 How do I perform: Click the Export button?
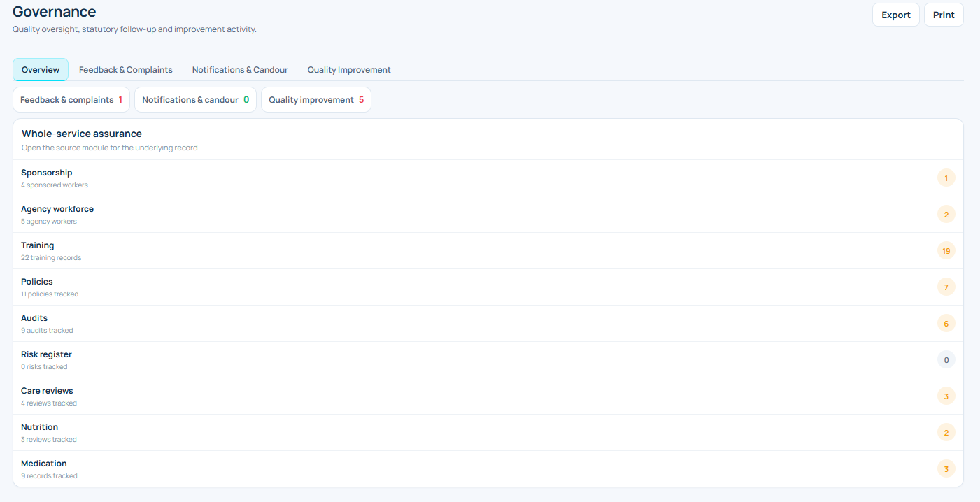(895, 15)
